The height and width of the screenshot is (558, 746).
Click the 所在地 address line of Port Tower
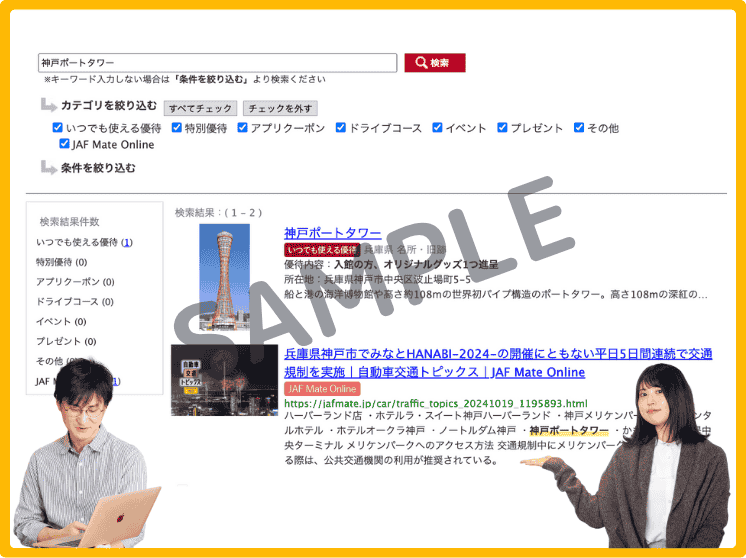tap(378, 279)
